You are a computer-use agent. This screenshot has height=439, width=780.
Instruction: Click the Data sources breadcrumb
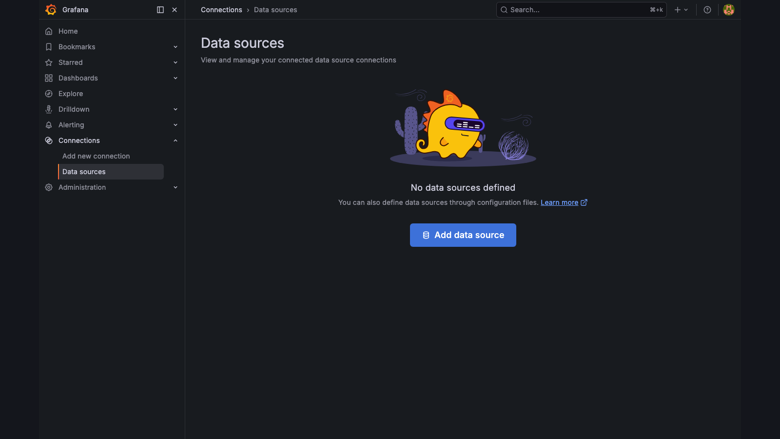[x=275, y=9]
